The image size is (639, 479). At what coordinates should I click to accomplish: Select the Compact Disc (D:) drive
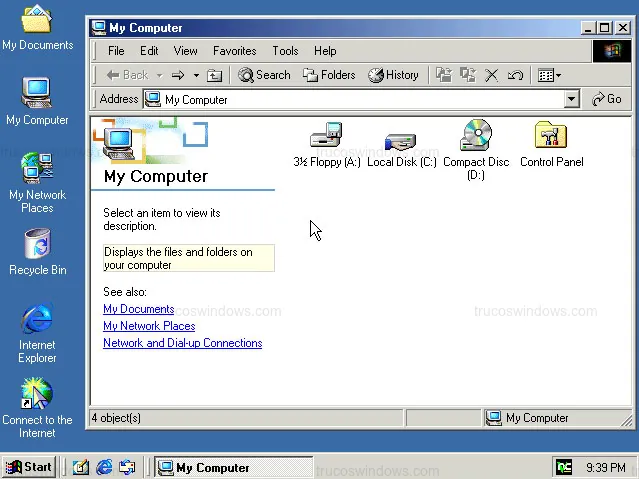pos(476,139)
